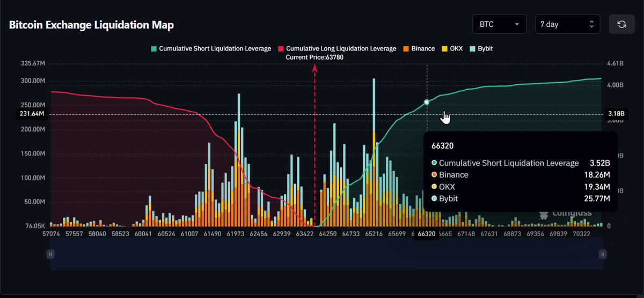Click the 231.64M left axis marker label
This screenshot has height=298, width=644.
[x=33, y=114]
